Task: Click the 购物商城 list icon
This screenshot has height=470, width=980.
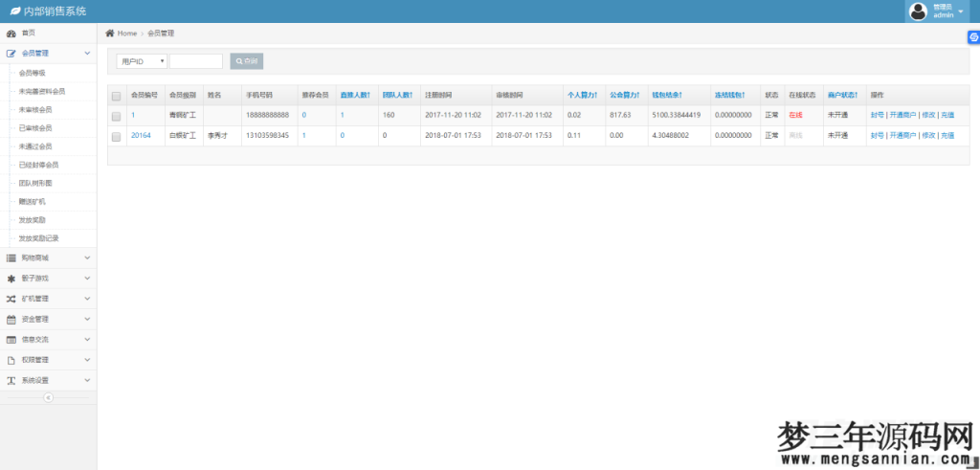Action: pos(11,257)
